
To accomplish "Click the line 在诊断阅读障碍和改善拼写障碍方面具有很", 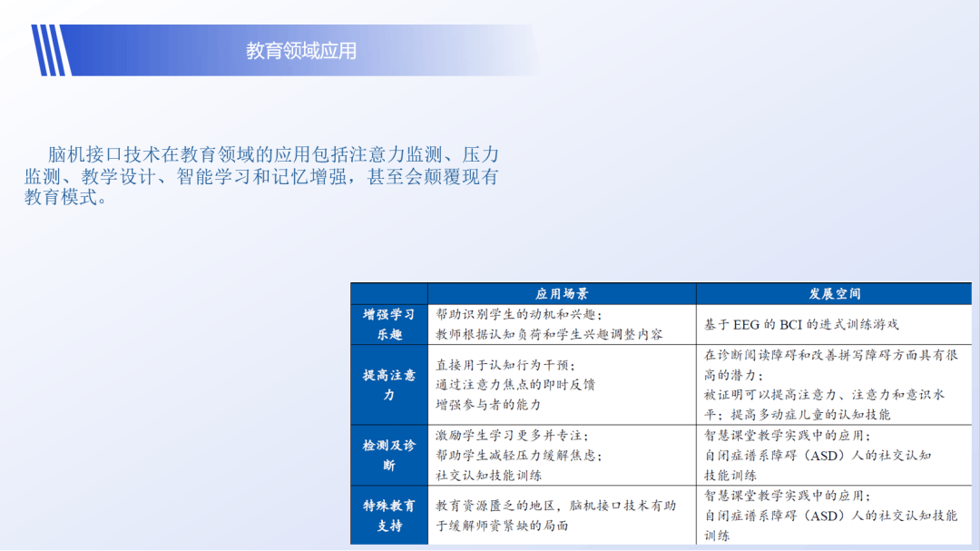I will click(x=830, y=355).
